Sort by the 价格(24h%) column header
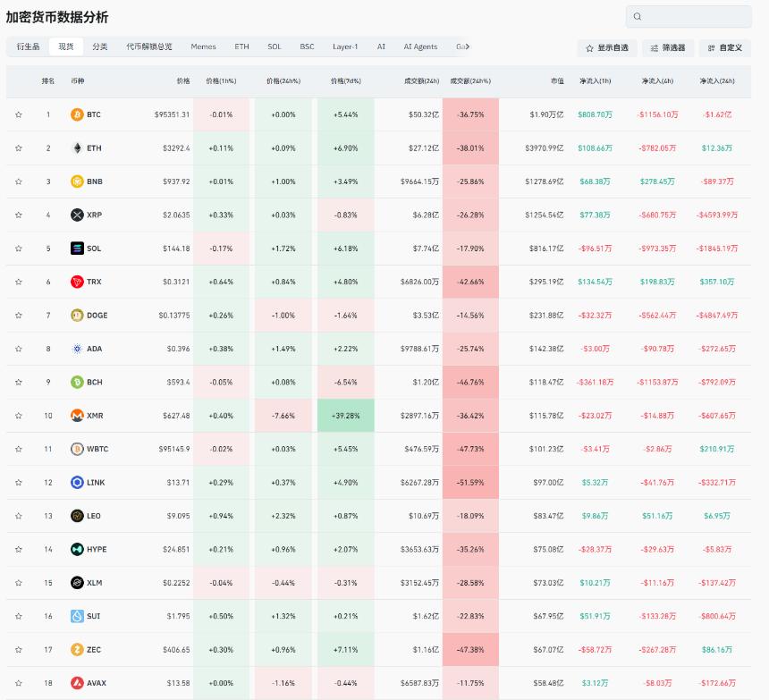Screen dimensions: 769x700 pyautogui.click(x=283, y=80)
